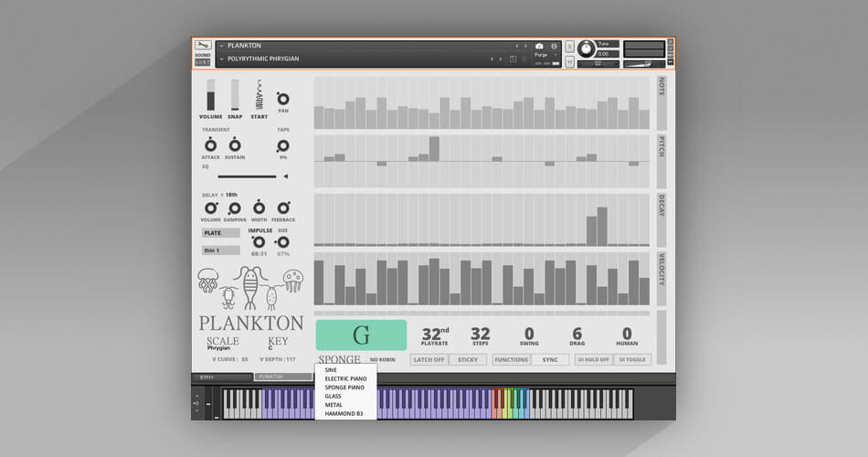Image resolution: width=868 pixels, height=457 pixels.
Task: Click the EQ horizontal bar
Action: point(247,176)
